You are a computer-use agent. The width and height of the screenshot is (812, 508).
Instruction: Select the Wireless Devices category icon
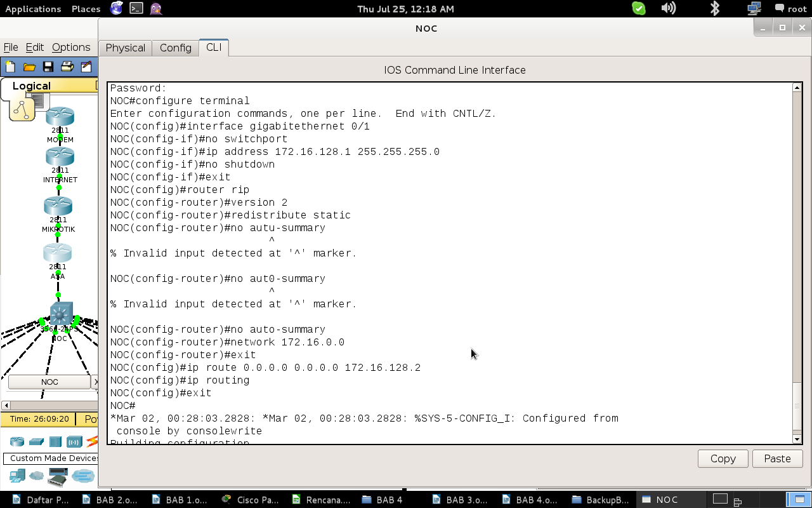pos(75,441)
